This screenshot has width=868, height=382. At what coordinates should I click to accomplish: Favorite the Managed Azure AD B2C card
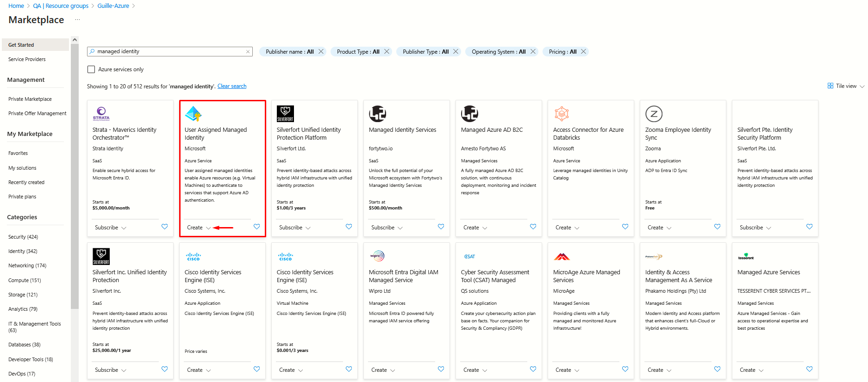(x=533, y=227)
